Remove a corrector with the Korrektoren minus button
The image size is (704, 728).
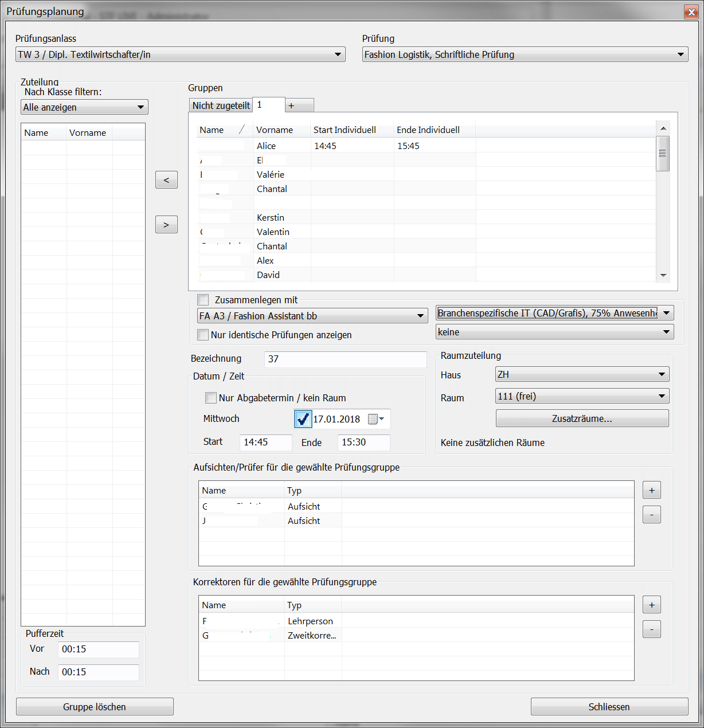point(651,629)
